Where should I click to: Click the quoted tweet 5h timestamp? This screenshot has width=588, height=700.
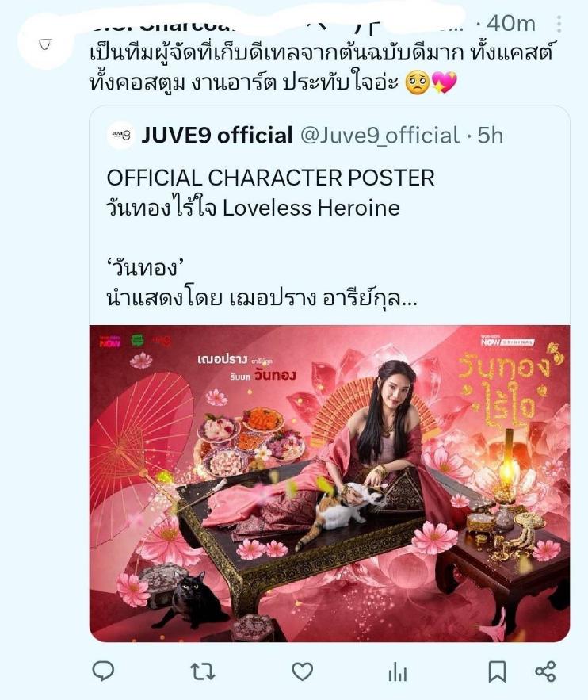(491, 136)
